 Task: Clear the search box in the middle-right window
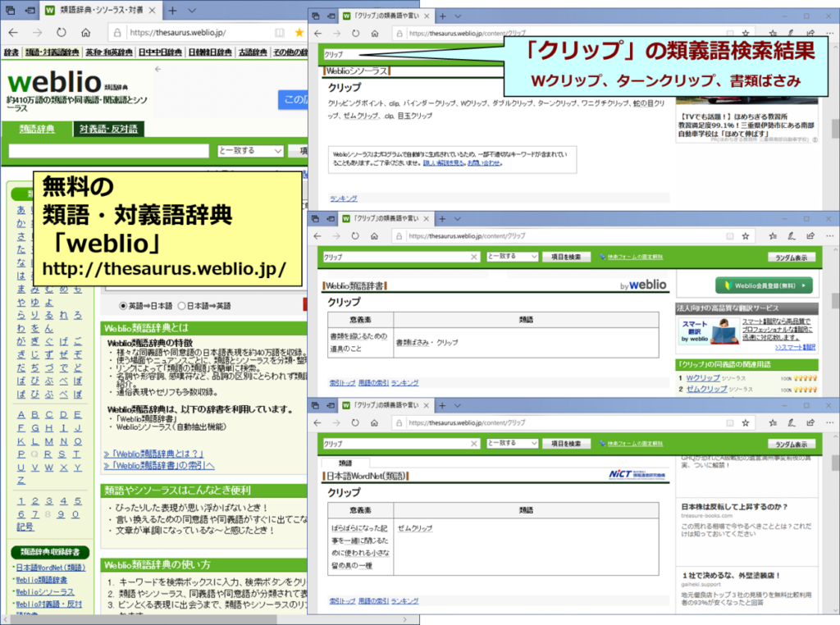pyautogui.click(x=473, y=257)
